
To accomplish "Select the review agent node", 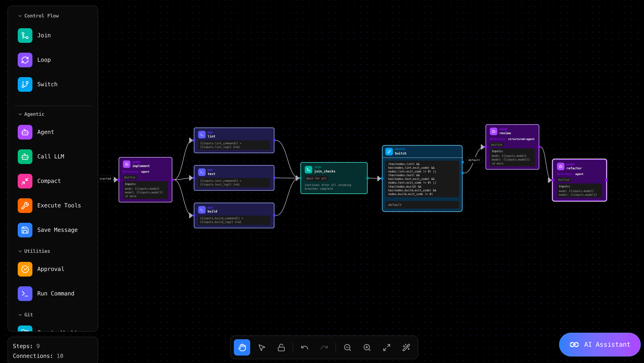I will pyautogui.click(x=512, y=147).
